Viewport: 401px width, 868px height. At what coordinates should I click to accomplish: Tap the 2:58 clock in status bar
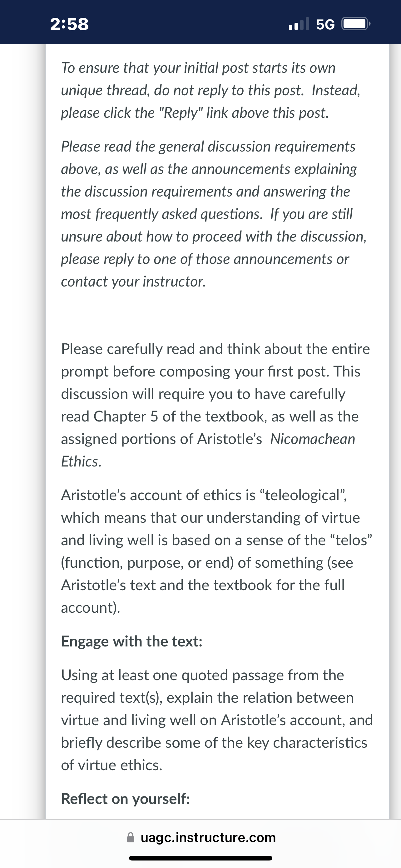(x=69, y=24)
